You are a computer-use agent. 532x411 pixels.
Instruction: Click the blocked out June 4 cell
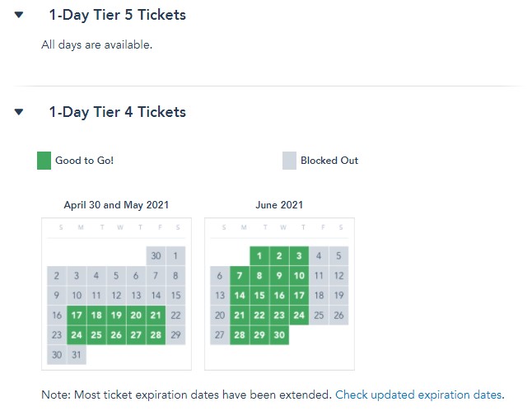[x=319, y=256]
